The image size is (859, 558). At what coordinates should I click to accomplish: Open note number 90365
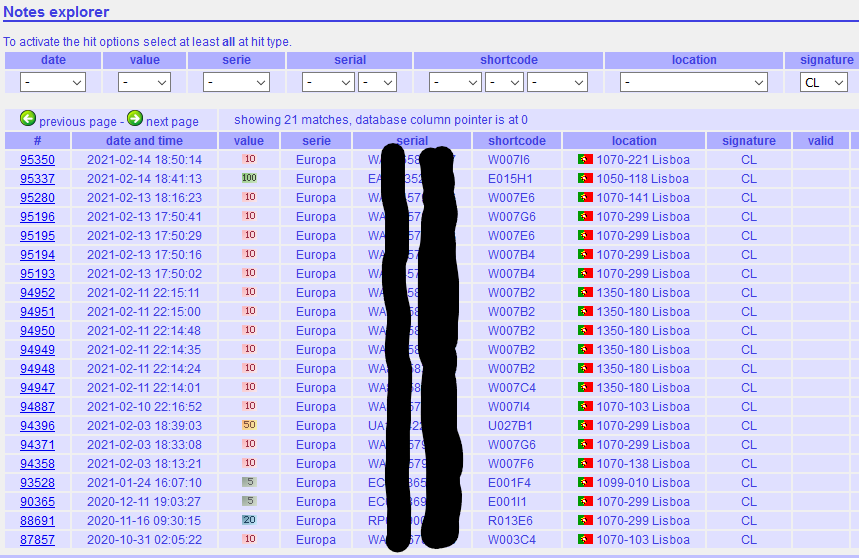37,501
